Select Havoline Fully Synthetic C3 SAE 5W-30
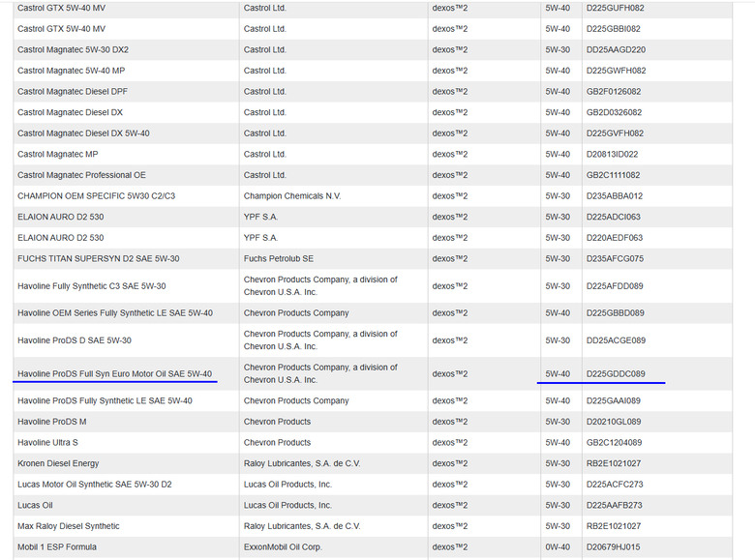 [x=92, y=286]
